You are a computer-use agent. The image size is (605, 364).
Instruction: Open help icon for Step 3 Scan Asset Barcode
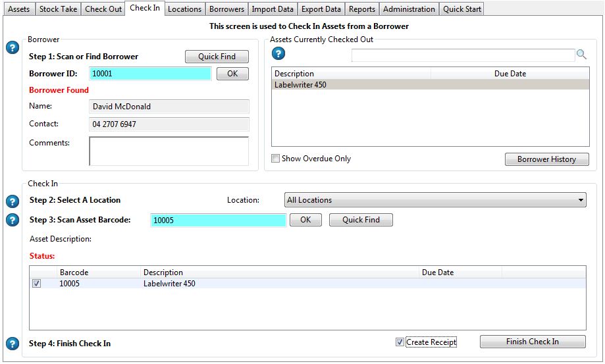(x=12, y=220)
